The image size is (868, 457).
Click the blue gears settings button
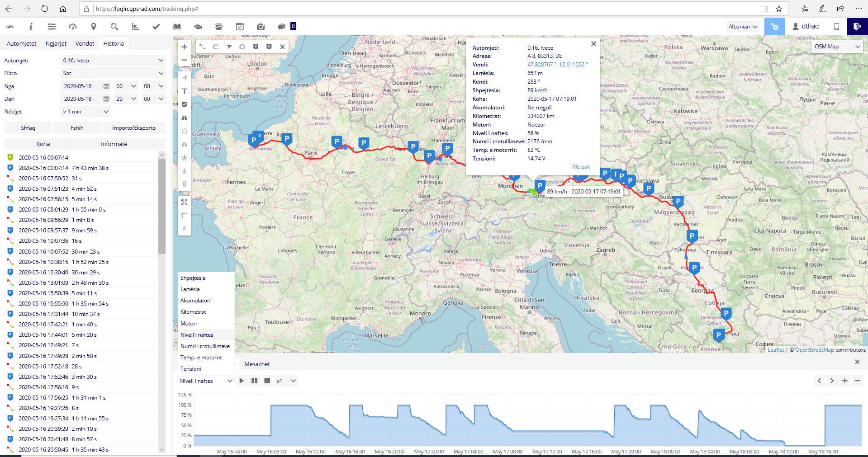tap(775, 27)
